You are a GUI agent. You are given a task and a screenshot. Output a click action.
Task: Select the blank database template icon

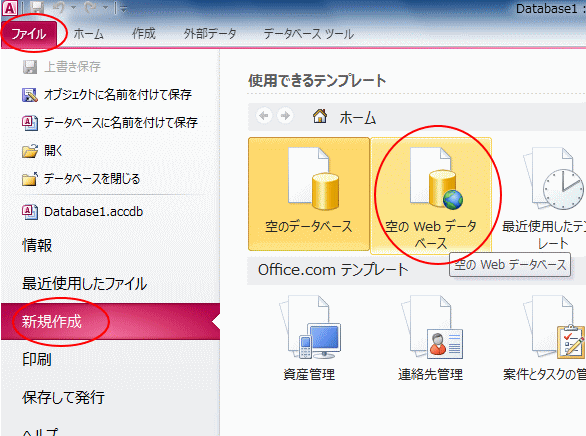(309, 194)
